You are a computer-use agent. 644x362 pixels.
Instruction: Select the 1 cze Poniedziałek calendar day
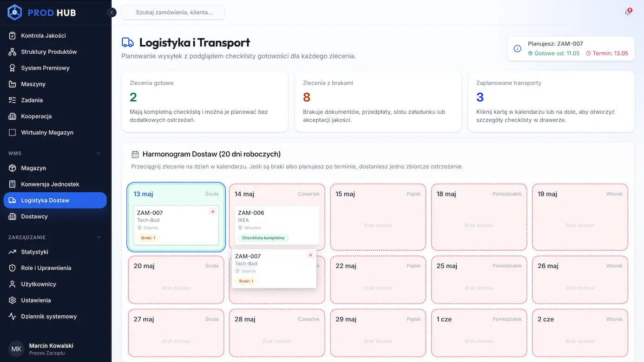coord(479,333)
